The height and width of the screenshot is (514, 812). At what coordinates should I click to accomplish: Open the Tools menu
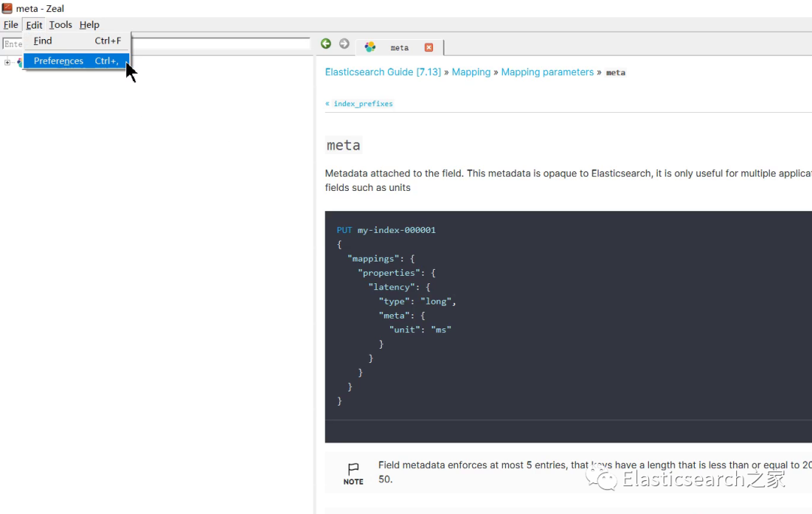click(60, 25)
